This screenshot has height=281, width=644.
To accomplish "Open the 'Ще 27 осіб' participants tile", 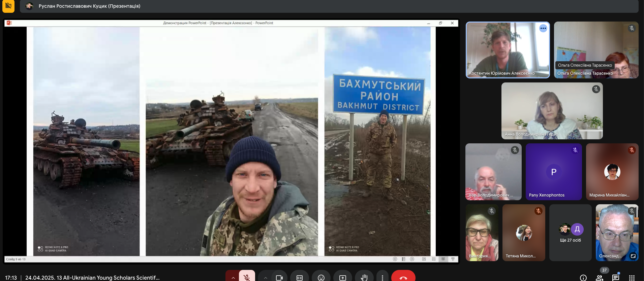I will 570,233.
